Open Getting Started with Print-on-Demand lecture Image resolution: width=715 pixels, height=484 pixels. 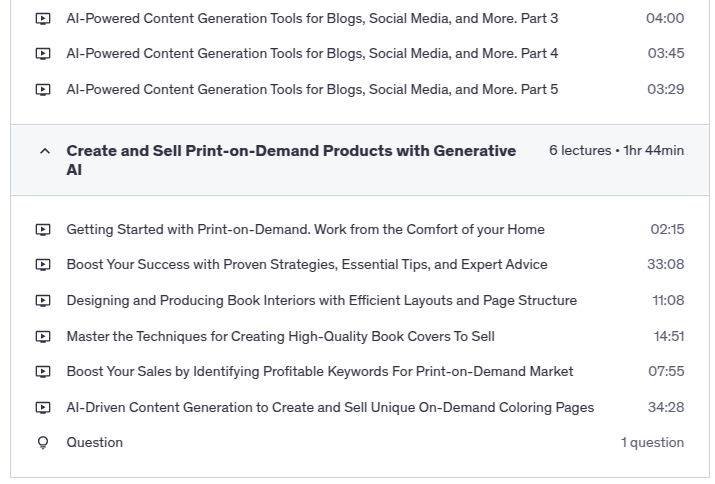pos(305,230)
